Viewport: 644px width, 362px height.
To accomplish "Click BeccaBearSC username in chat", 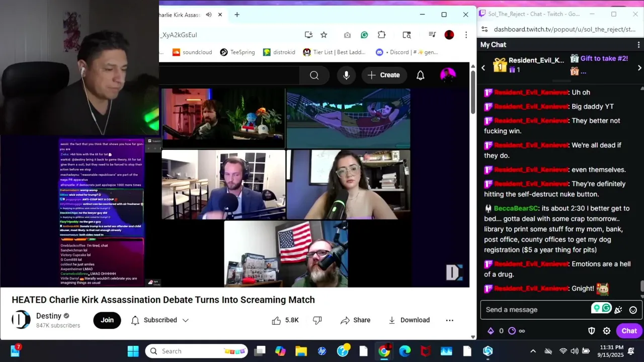I will point(516,208).
